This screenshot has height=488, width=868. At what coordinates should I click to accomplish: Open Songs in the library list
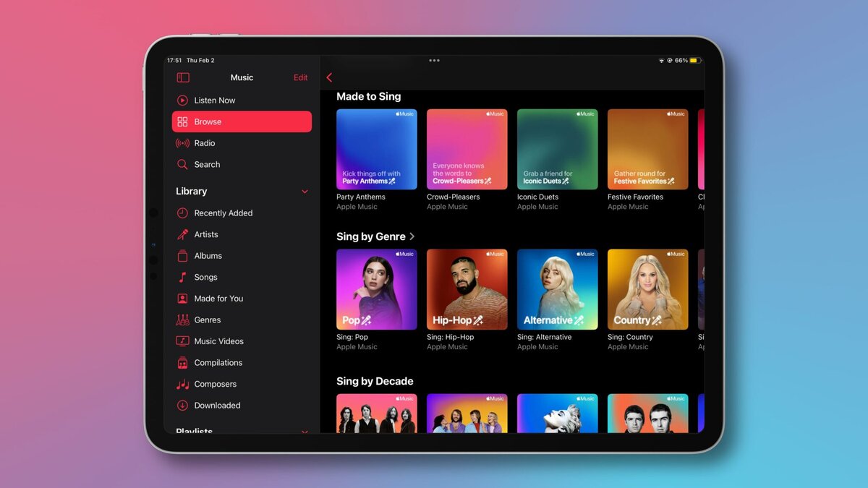(x=242, y=277)
